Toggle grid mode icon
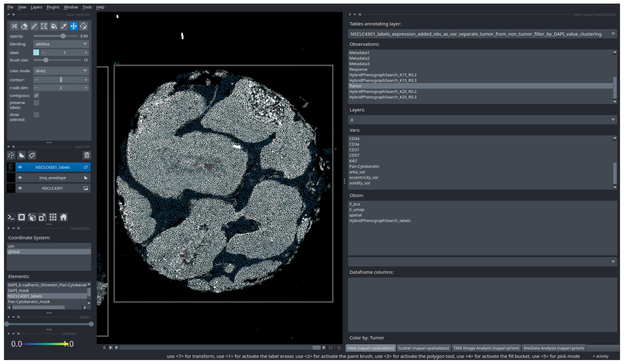624x364 pixels. coord(53,217)
